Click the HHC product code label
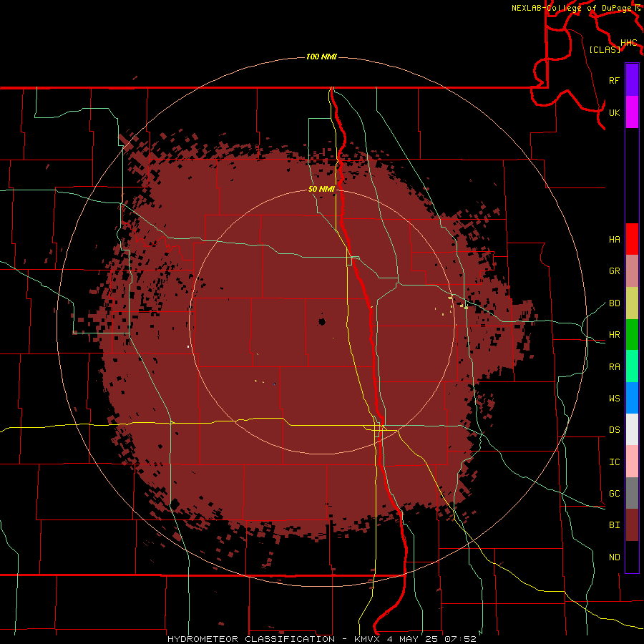This screenshot has height=644, width=644. pyautogui.click(x=628, y=43)
